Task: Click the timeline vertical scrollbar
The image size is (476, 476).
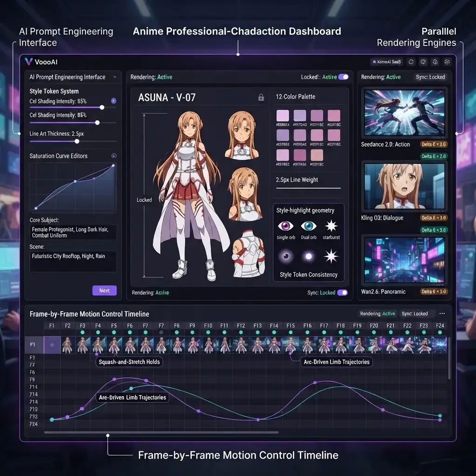Action: pyautogui.click(x=450, y=358)
